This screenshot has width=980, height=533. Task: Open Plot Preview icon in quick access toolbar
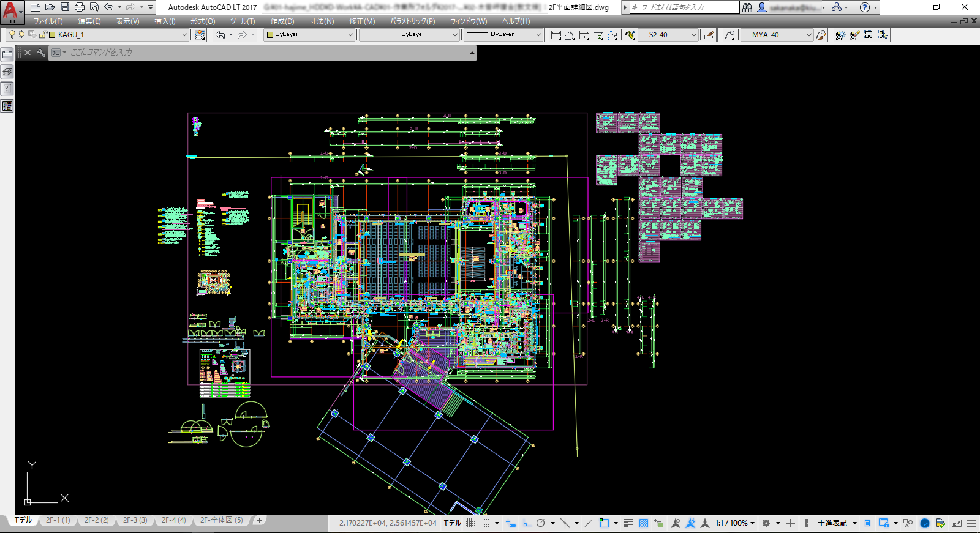[94, 7]
